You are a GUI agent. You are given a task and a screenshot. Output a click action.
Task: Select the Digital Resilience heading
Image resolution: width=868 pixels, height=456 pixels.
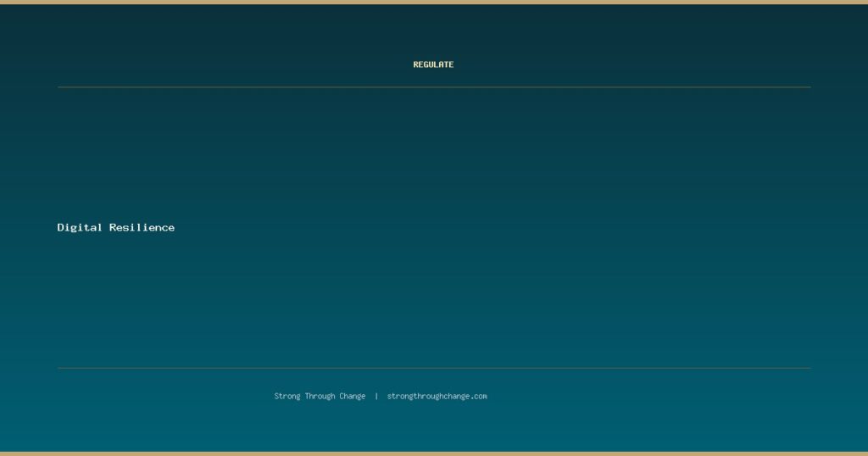115,227
